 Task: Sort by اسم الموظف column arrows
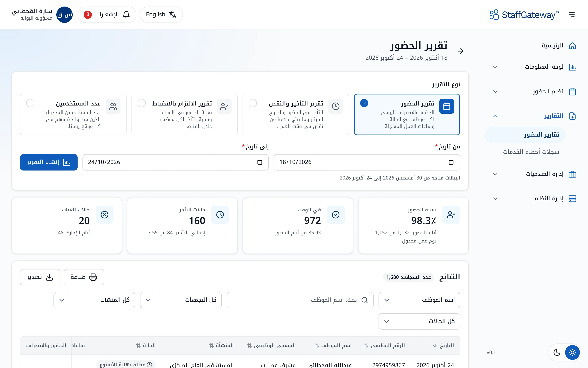point(317,346)
